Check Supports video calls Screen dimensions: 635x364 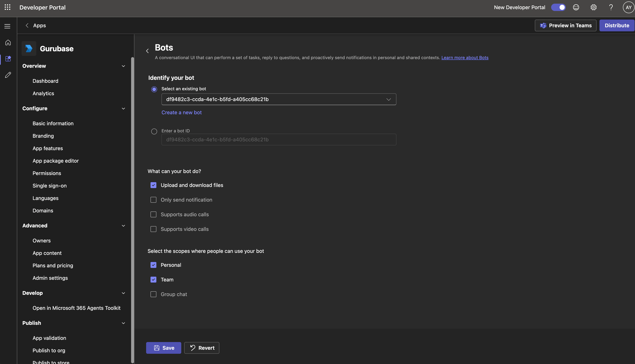(153, 229)
